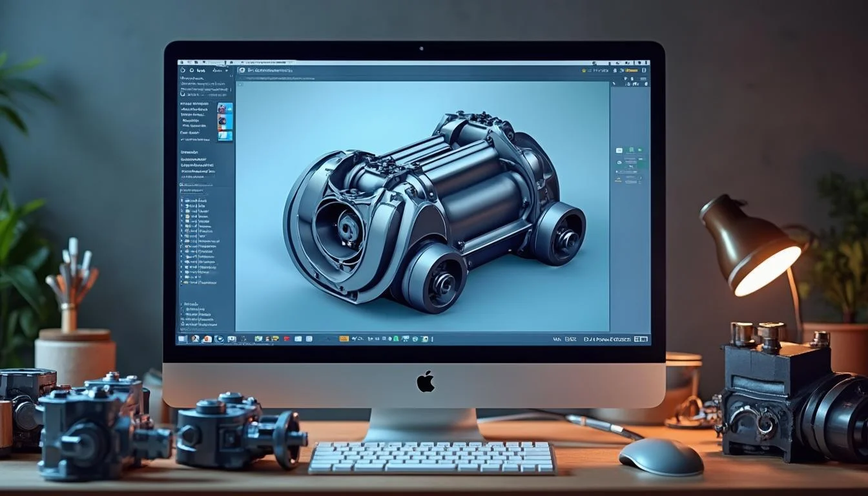The image size is (868, 496).
Task: Click the Apple logo on the monitor chin
Action: 426,381
